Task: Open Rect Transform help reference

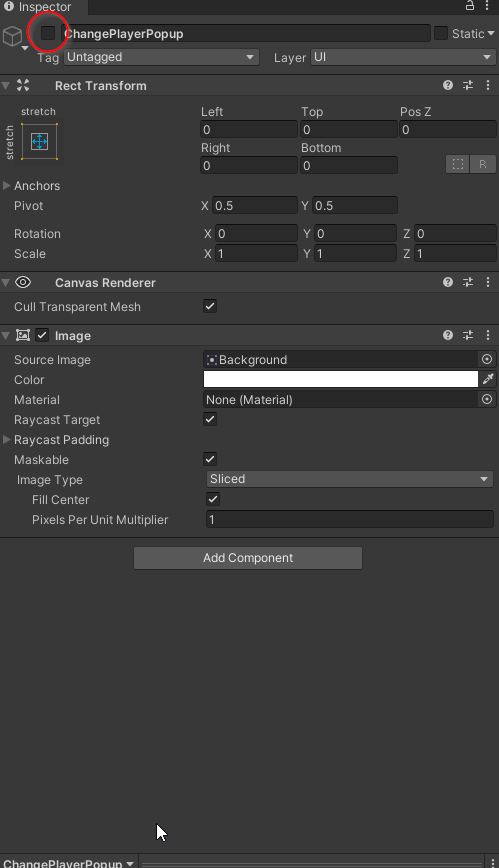Action: click(x=448, y=85)
